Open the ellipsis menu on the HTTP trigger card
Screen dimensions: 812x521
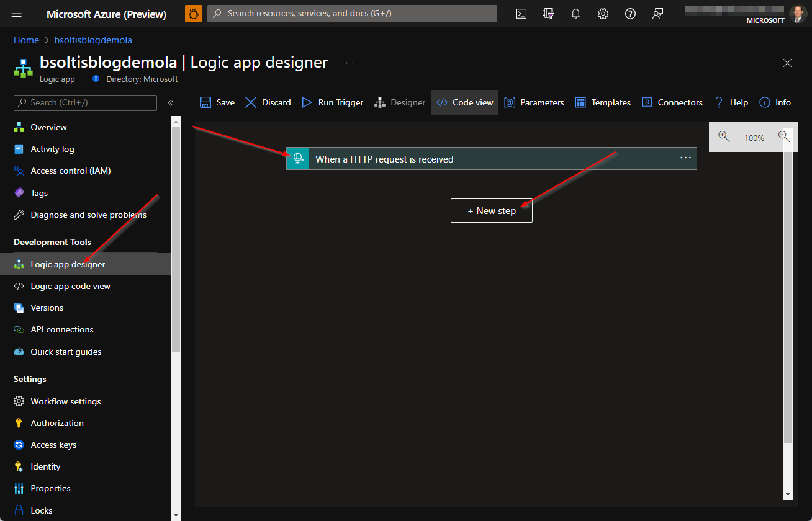click(685, 158)
